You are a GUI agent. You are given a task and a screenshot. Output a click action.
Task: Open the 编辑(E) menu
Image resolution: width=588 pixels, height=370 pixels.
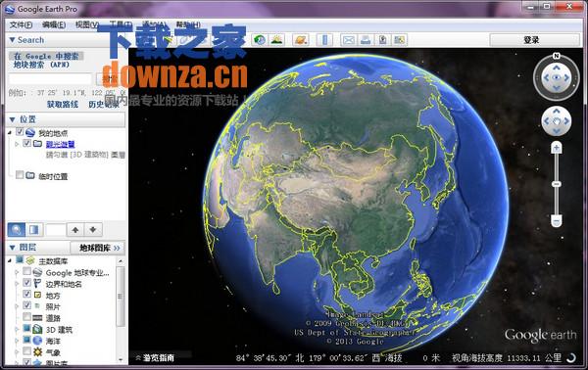[x=54, y=24]
